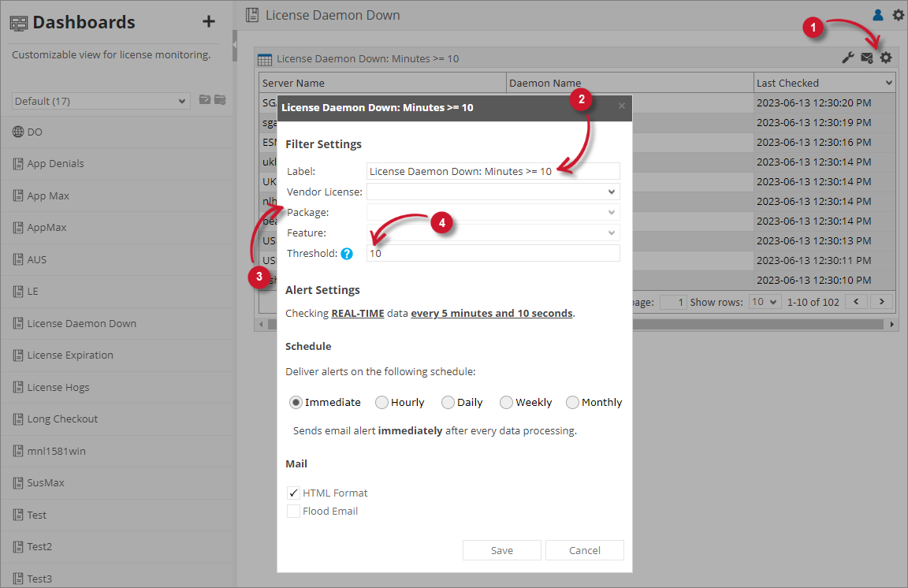Close the filter settings dialog
This screenshot has width=908, height=588.
621,106
